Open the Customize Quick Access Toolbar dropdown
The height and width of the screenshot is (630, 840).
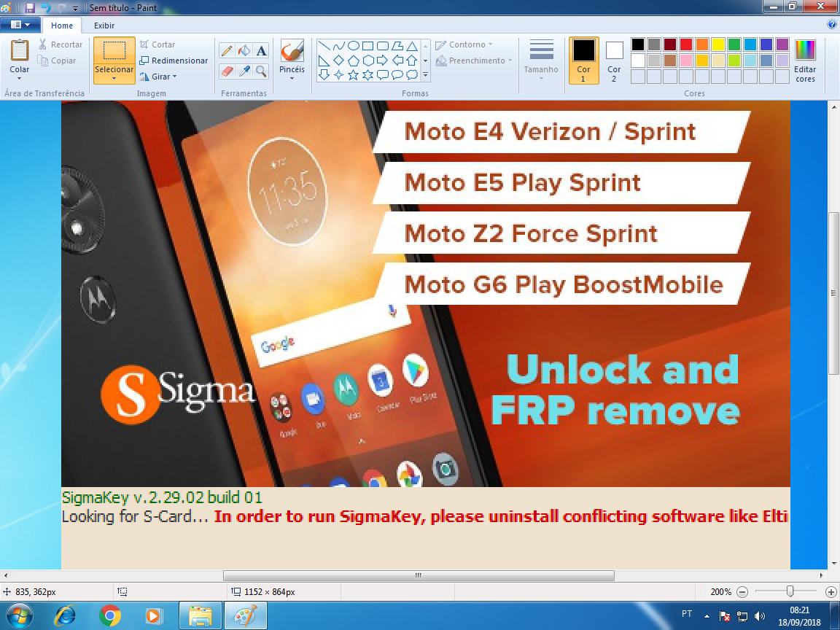pyautogui.click(x=76, y=8)
